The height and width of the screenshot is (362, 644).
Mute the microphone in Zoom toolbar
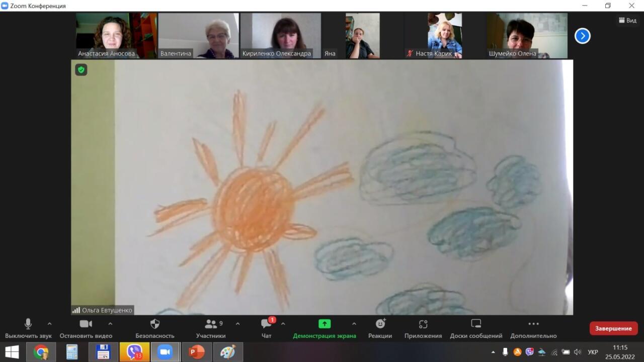coord(28,328)
